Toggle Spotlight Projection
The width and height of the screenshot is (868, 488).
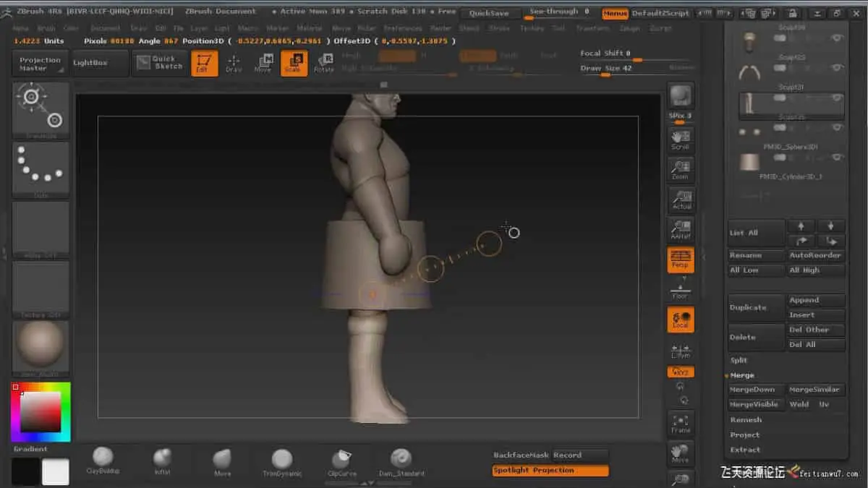tap(550, 471)
